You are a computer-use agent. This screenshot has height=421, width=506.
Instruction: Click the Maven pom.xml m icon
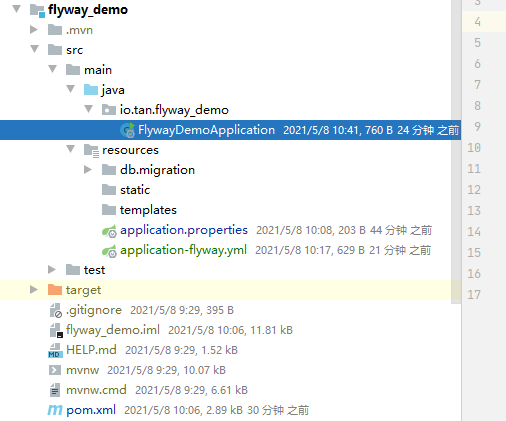point(55,410)
